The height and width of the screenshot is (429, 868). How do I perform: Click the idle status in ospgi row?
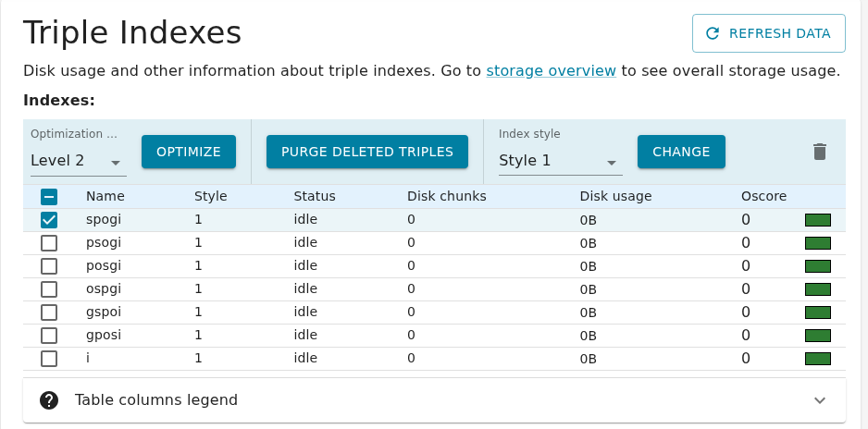pyautogui.click(x=305, y=288)
